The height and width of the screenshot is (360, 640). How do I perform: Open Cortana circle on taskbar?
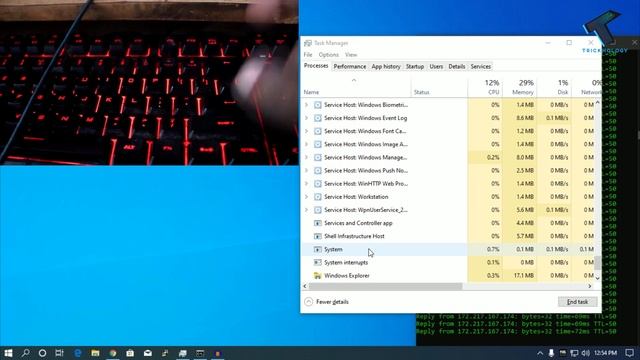(42, 353)
